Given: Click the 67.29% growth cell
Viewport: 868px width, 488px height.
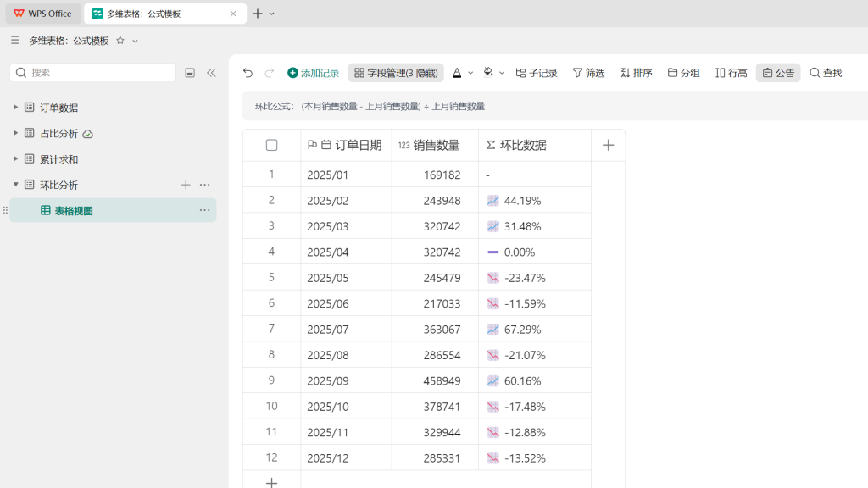Looking at the screenshot, I should (x=535, y=330).
